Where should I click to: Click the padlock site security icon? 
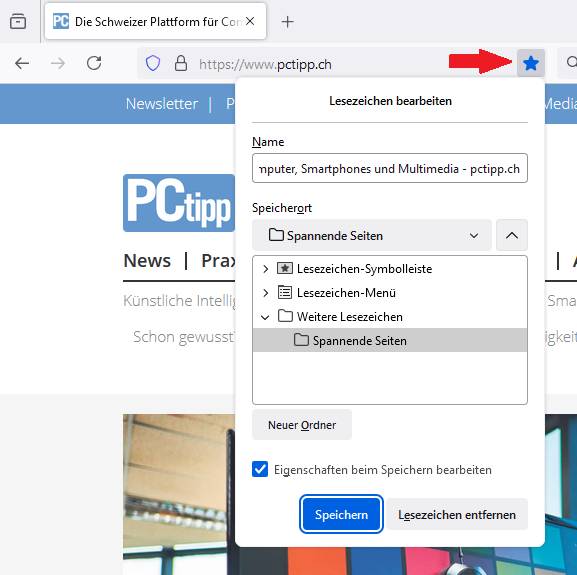181,64
